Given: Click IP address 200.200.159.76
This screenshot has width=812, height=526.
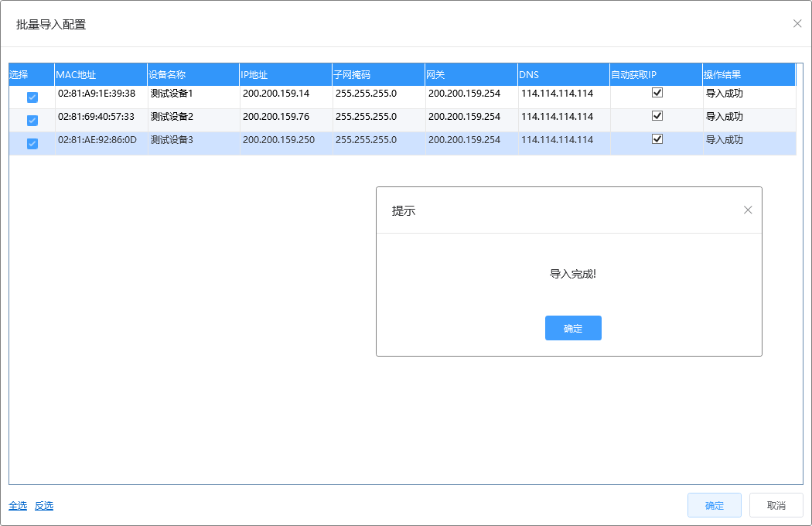Looking at the screenshot, I should click(x=276, y=117).
